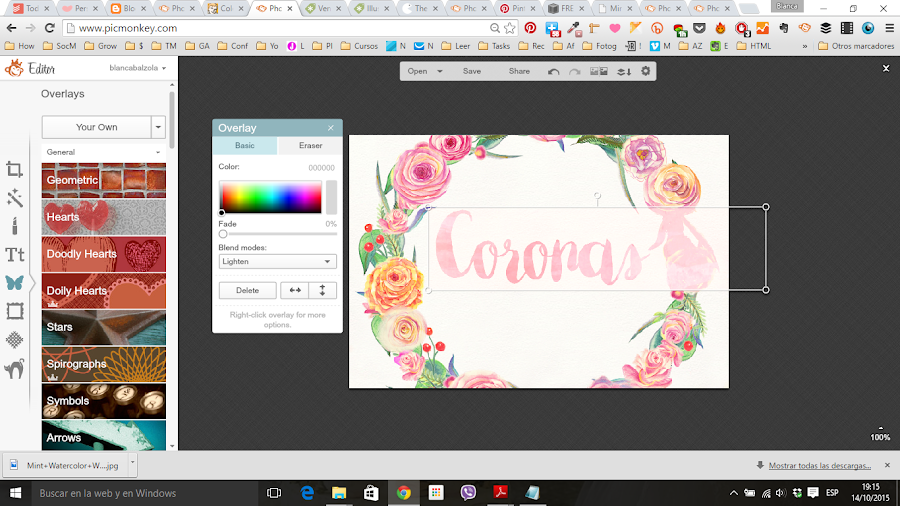Image resolution: width=900 pixels, height=506 pixels.
Task: Undo the last edit
Action: (x=553, y=72)
